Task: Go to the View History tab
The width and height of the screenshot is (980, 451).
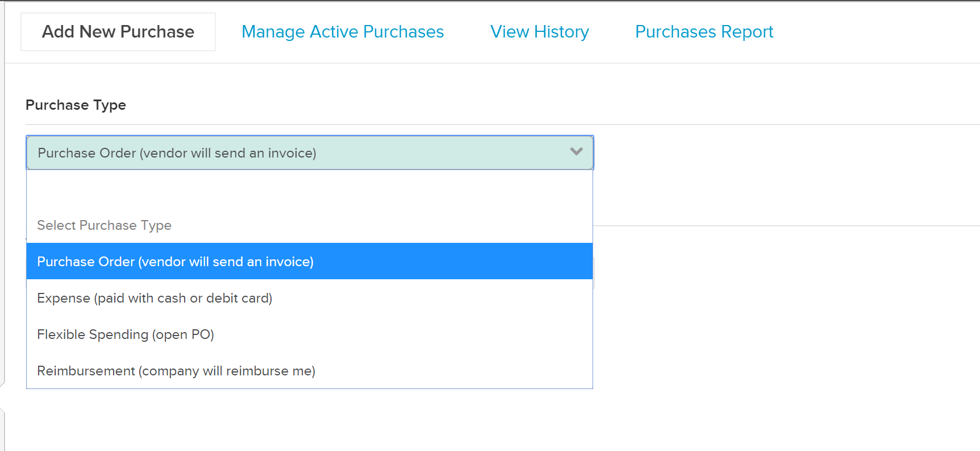Action: click(540, 32)
